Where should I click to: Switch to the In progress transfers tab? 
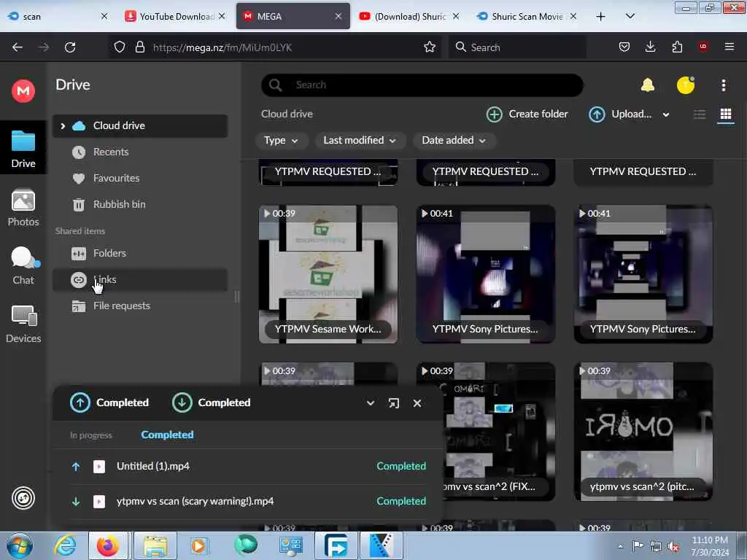tap(91, 435)
